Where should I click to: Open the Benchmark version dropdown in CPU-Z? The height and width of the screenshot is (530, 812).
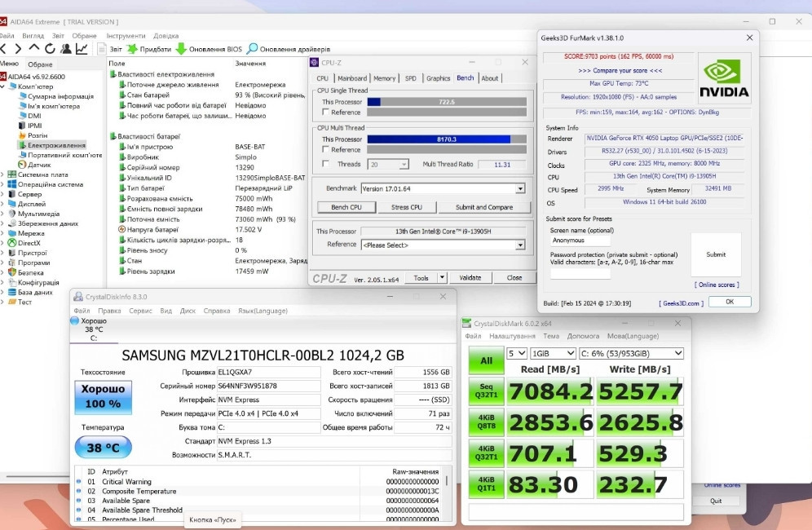(519, 189)
